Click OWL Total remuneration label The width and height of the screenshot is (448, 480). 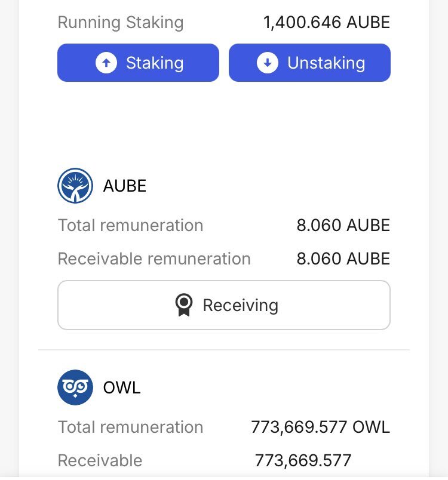click(x=130, y=427)
